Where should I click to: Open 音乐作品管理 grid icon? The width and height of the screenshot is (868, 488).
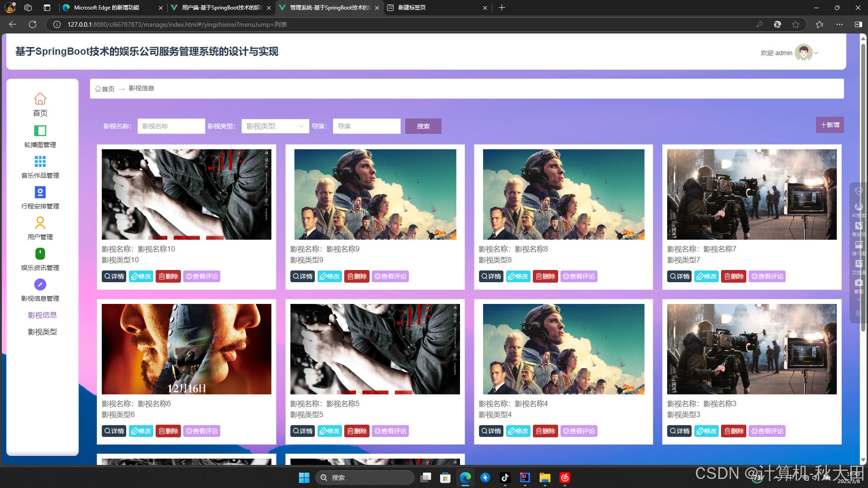point(40,161)
